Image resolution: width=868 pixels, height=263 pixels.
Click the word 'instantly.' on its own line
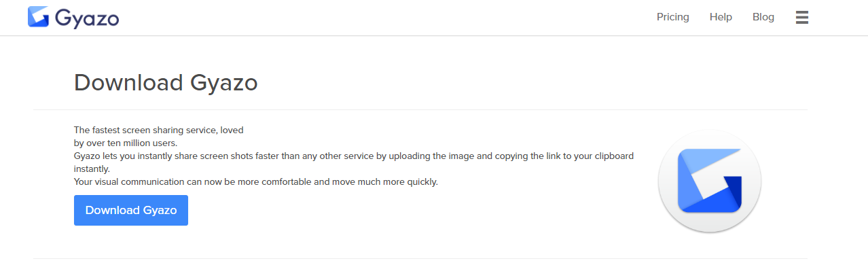(x=92, y=169)
